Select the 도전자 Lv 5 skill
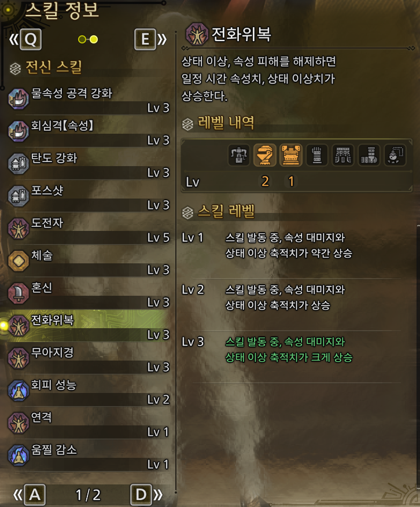This screenshot has height=507, width=420. point(89,229)
